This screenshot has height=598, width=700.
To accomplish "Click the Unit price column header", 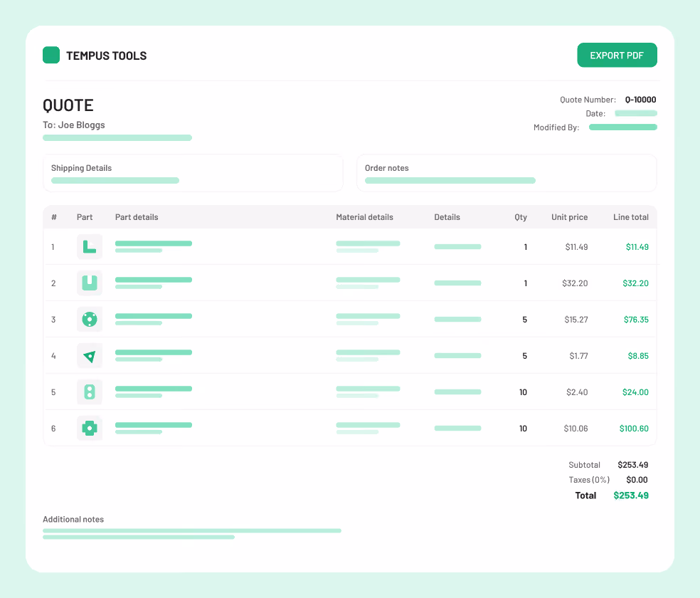I will (569, 217).
